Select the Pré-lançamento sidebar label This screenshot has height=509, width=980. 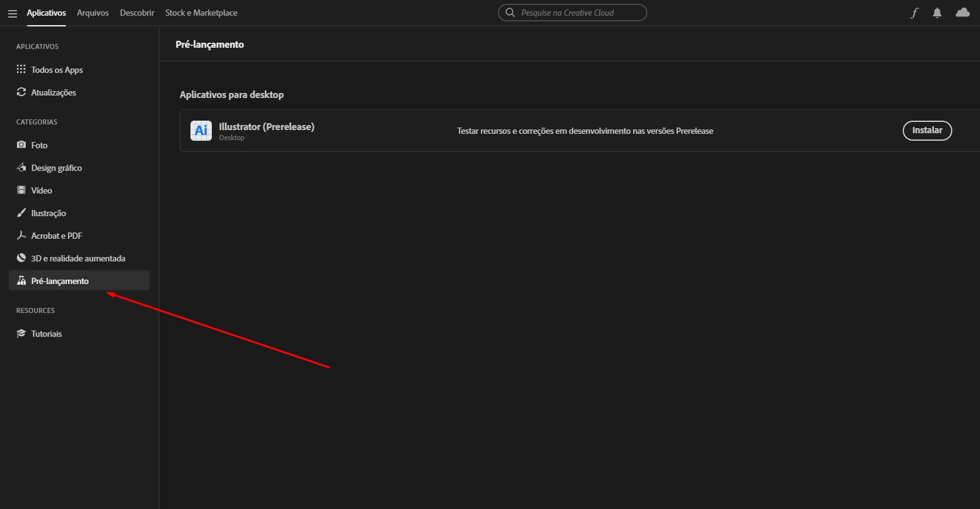click(x=60, y=281)
